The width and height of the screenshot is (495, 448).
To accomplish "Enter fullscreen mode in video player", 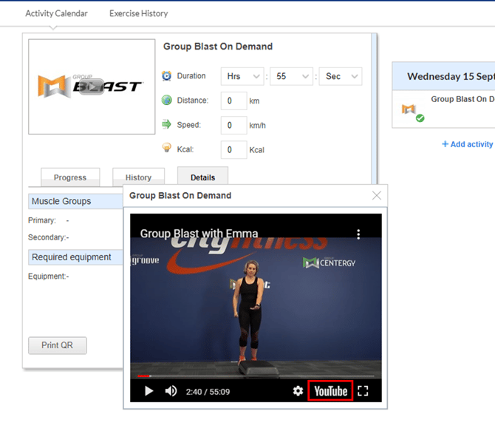I will tap(363, 391).
